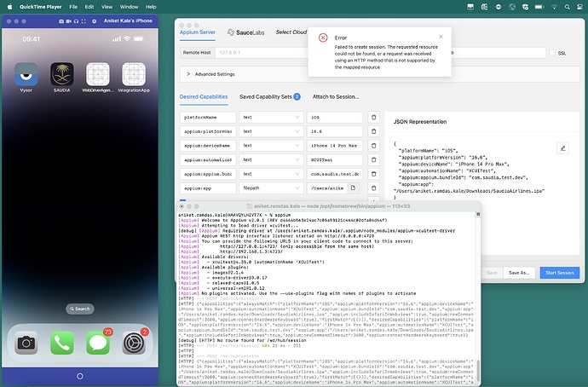The height and width of the screenshot is (387, 588).
Task: Delete the appium:deviceName capability row
Action: [x=373, y=146]
